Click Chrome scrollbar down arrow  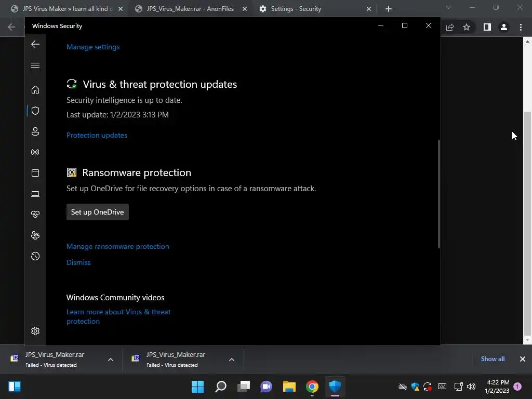[527, 340]
